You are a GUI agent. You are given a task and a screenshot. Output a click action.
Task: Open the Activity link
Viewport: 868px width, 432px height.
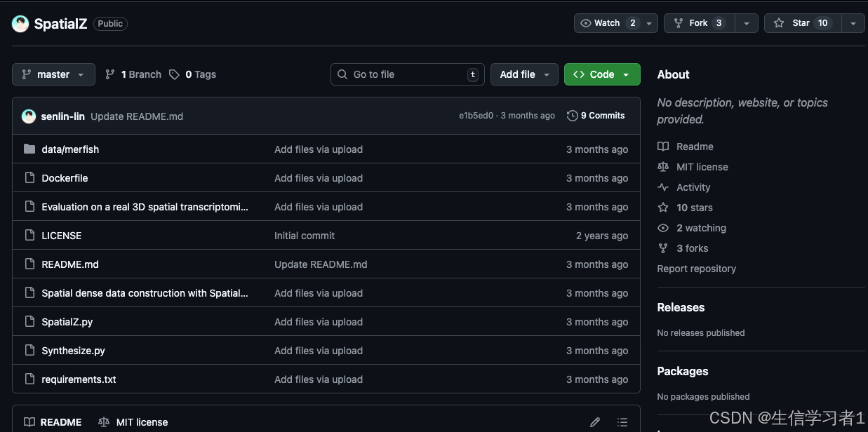[684, 187]
